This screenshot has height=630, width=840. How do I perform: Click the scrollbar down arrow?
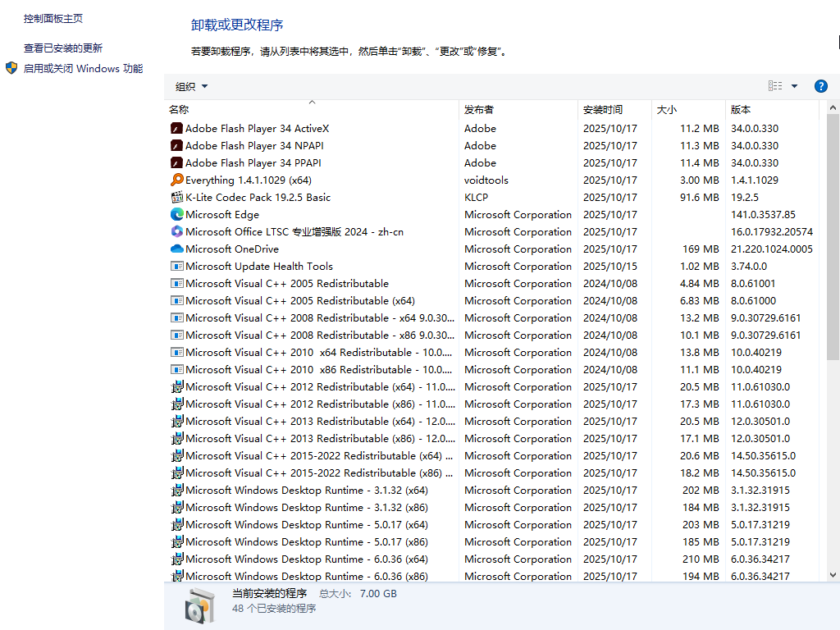click(833, 575)
